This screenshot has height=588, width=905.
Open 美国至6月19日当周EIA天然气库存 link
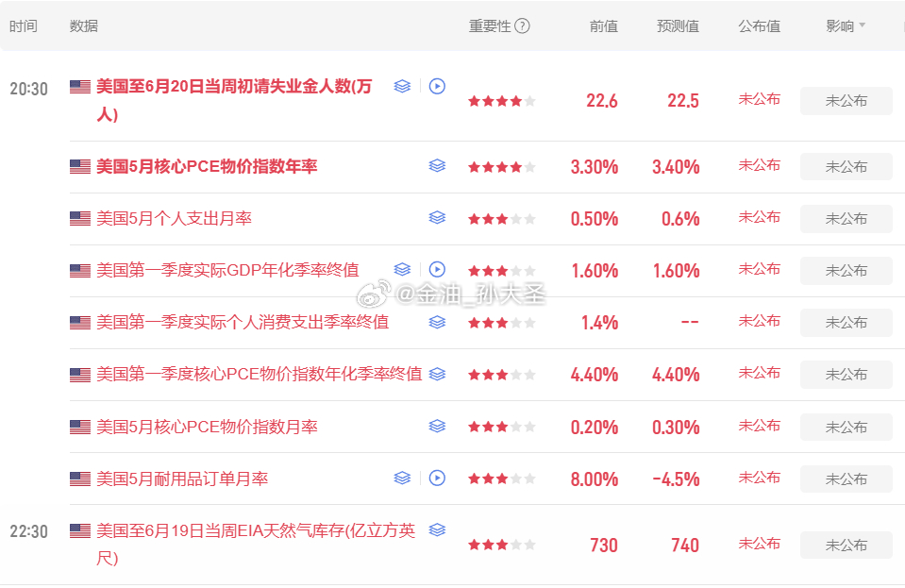tap(256, 545)
